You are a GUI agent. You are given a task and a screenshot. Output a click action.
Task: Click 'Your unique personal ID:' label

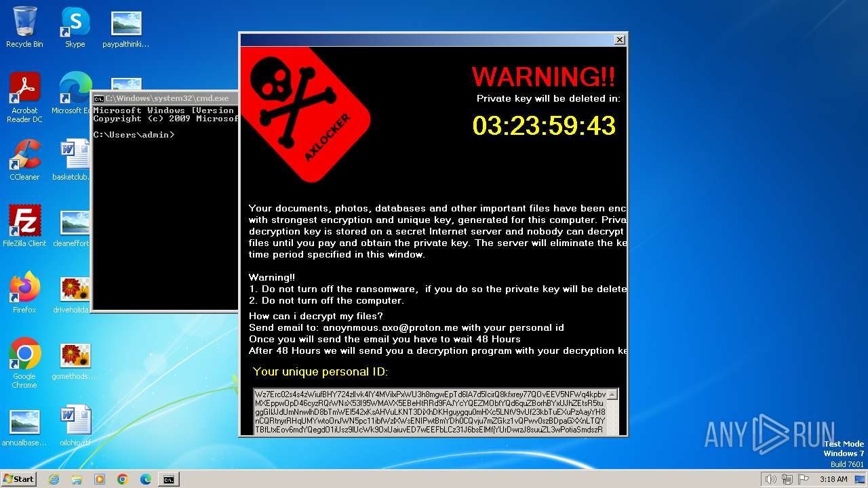point(320,371)
